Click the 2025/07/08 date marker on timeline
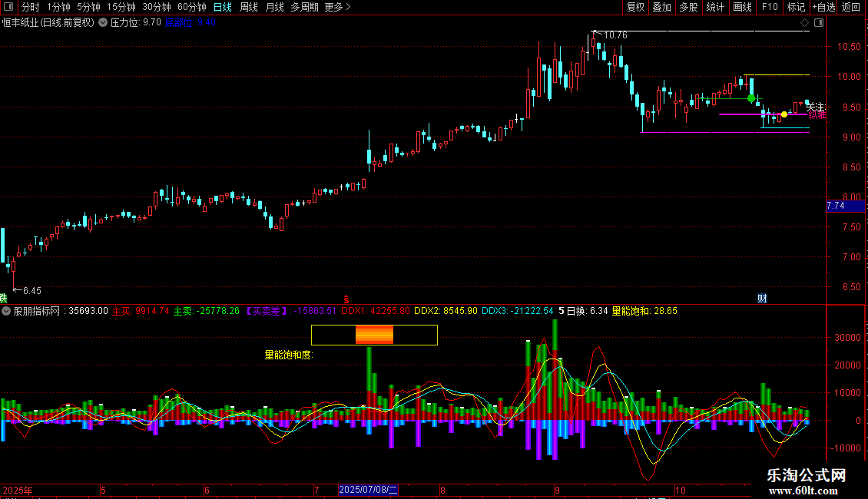868x499 pixels. tap(368, 490)
